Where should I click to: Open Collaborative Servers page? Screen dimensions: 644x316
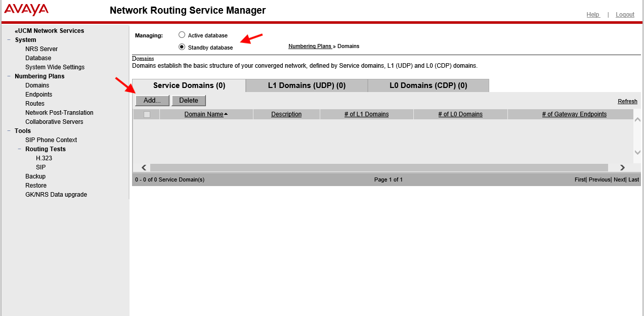(x=54, y=122)
